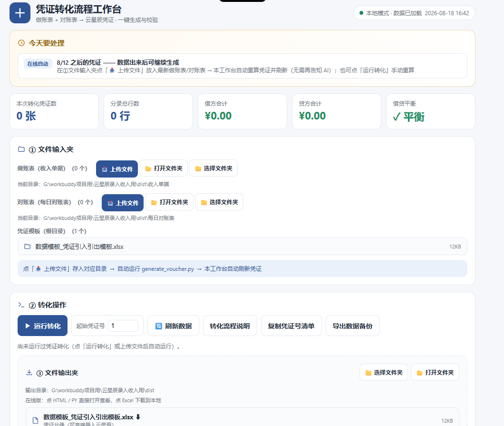Refresh data with 刷新数据 button

tap(173, 326)
